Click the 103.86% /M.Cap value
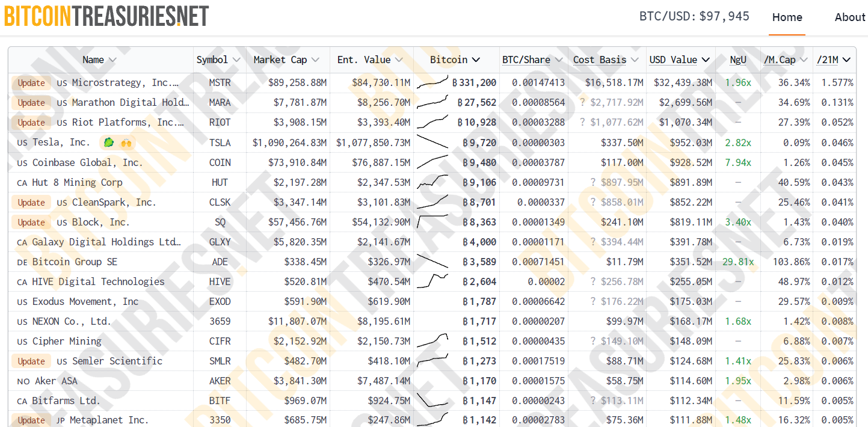 point(791,262)
